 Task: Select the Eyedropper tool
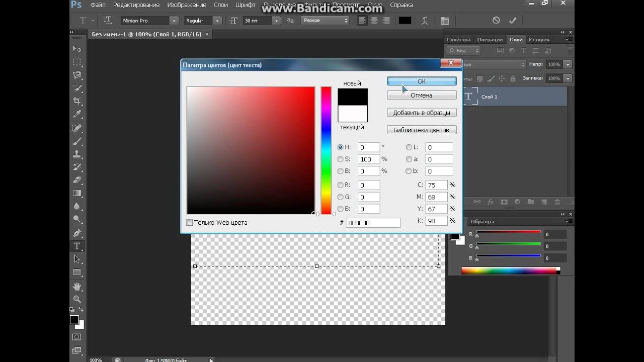tap(77, 115)
